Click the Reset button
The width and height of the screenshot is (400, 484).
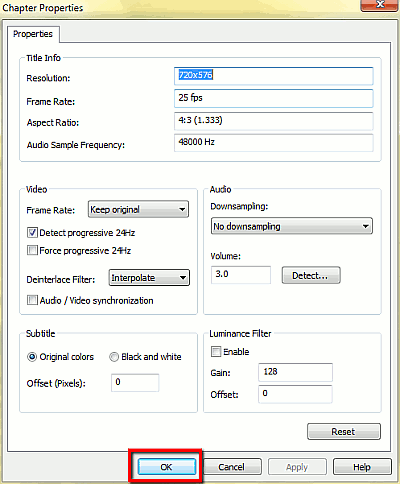coord(344,432)
